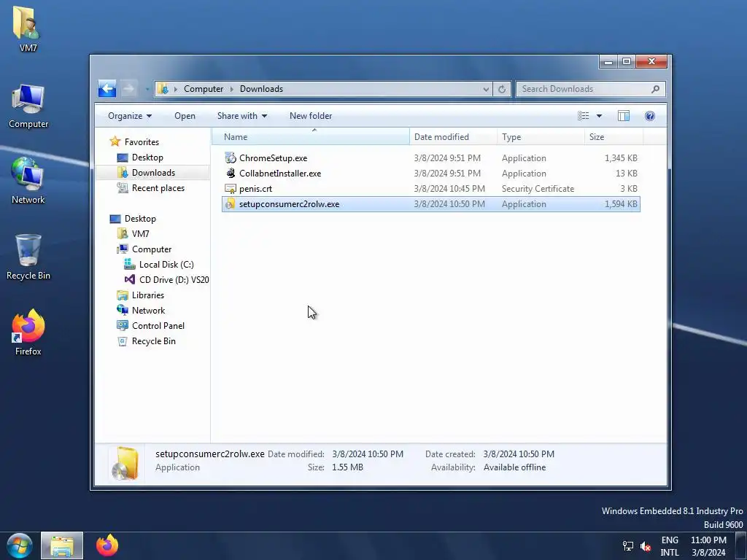Viewport: 747px width, 560px height.
Task: Click the network tray icon
Action: pos(628,545)
